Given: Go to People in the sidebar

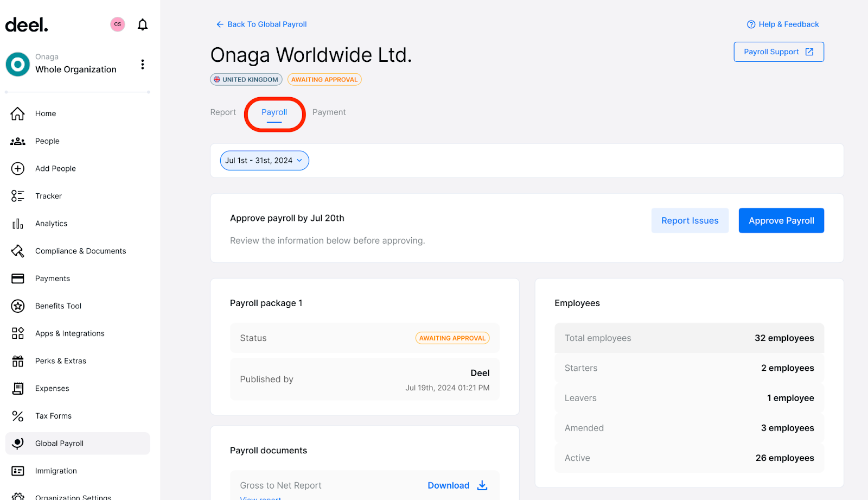Looking at the screenshot, I should coord(78,141).
